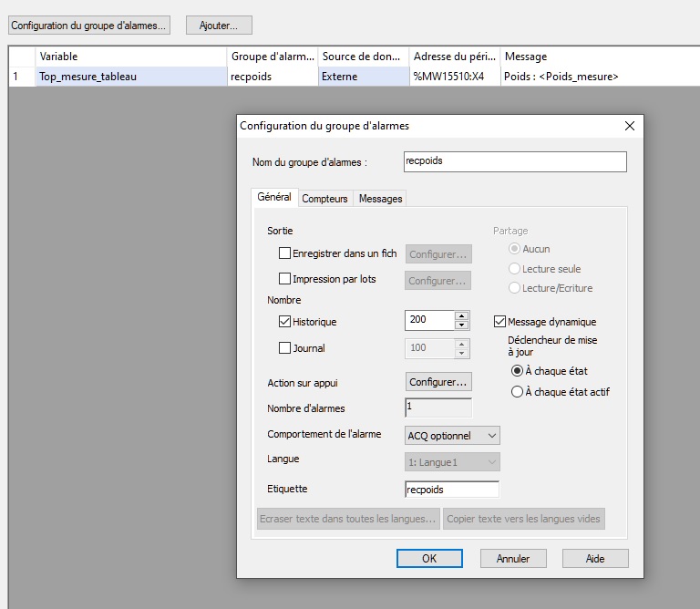
Task: Select the Général tab
Action: point(274,197)
